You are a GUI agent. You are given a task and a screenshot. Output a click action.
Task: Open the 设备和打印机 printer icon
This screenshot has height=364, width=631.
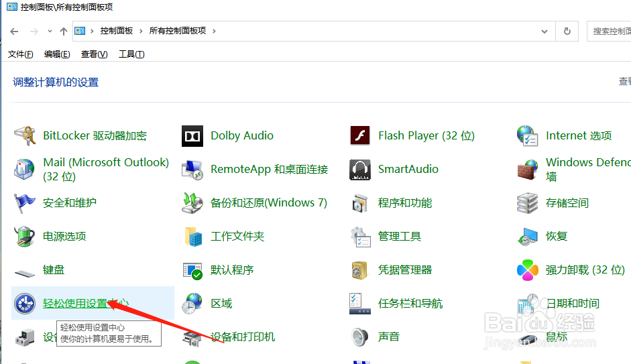pos(192,338)
